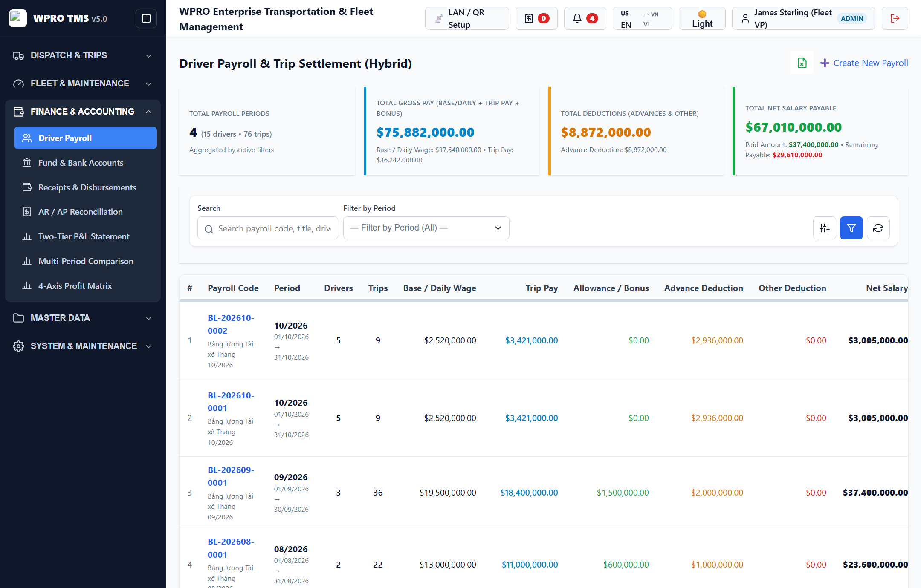The height and width of the screenshot is (588, 921).
Task: Open Receipts & Disbursements page
Action: (x=85, y=187)
